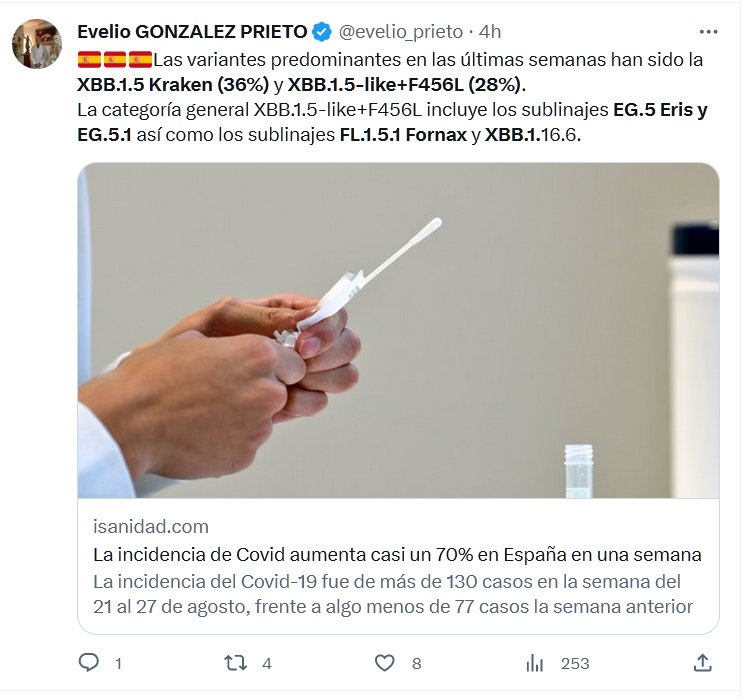Click the like count number 8
Screen dimensions: 750x698
pos(417,664)
